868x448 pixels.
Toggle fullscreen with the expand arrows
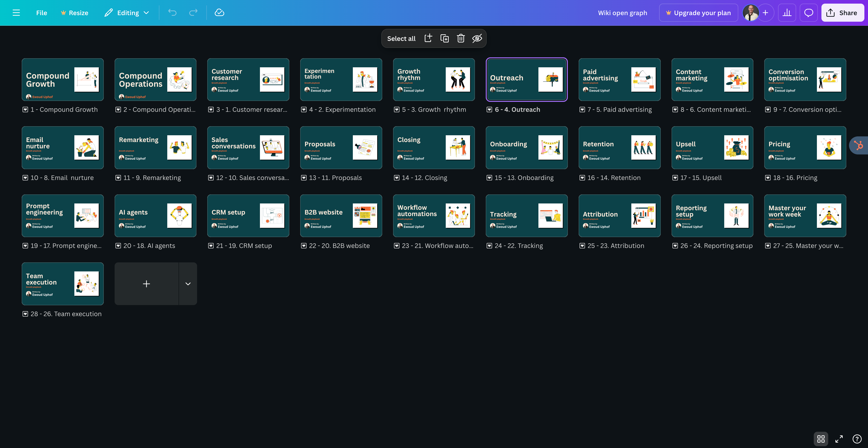pyautogui.click(x=839, y=439)
